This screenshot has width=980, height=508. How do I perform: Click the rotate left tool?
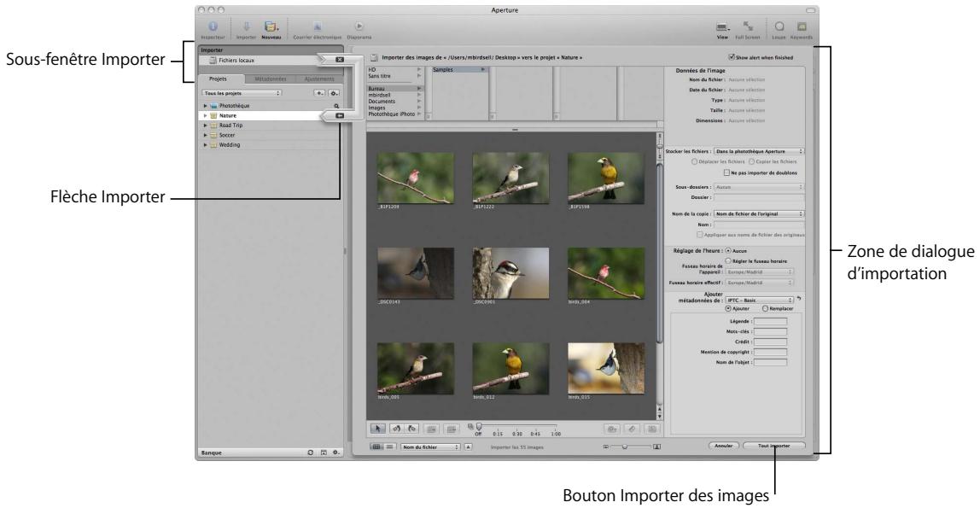point(396,429)
